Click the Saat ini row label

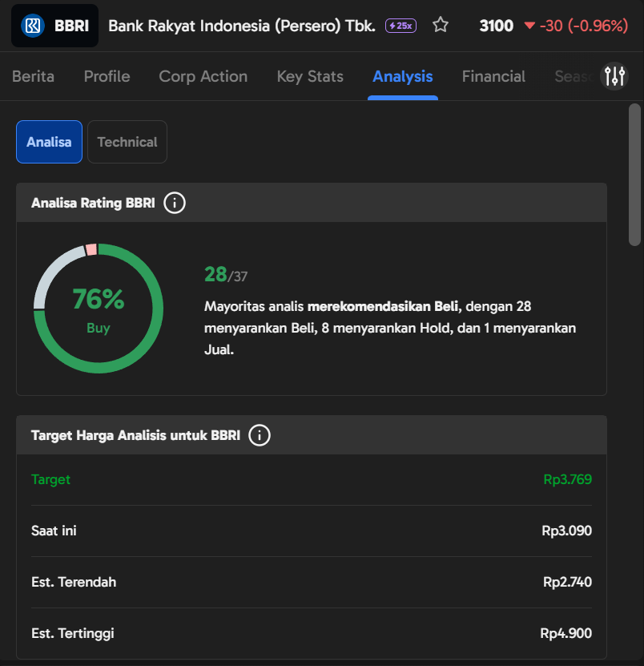point(54,531)
